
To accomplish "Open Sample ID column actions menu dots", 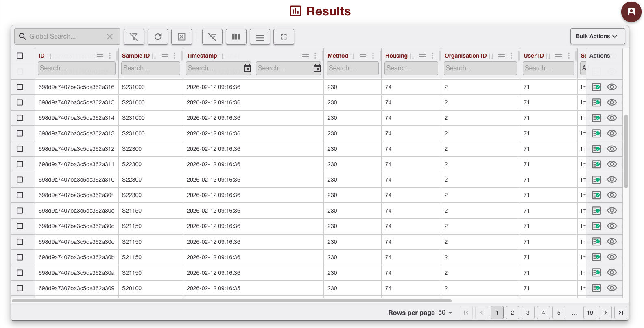I will click(x=175, y=56).
